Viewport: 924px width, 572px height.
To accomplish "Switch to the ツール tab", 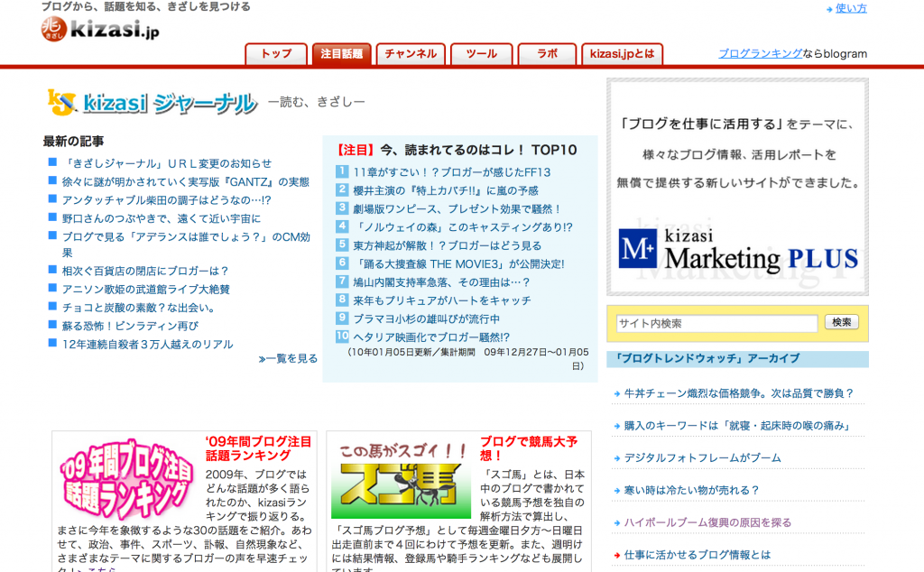I will (x=482, y=53).
